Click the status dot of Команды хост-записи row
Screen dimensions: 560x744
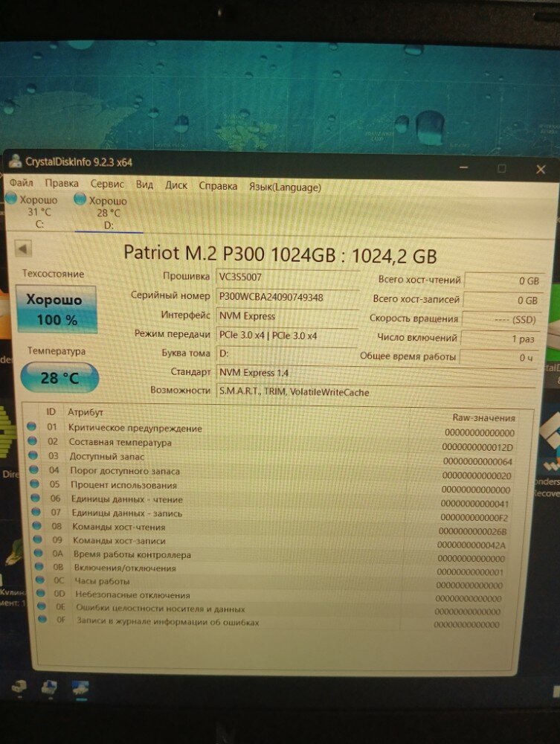(37, 539)
